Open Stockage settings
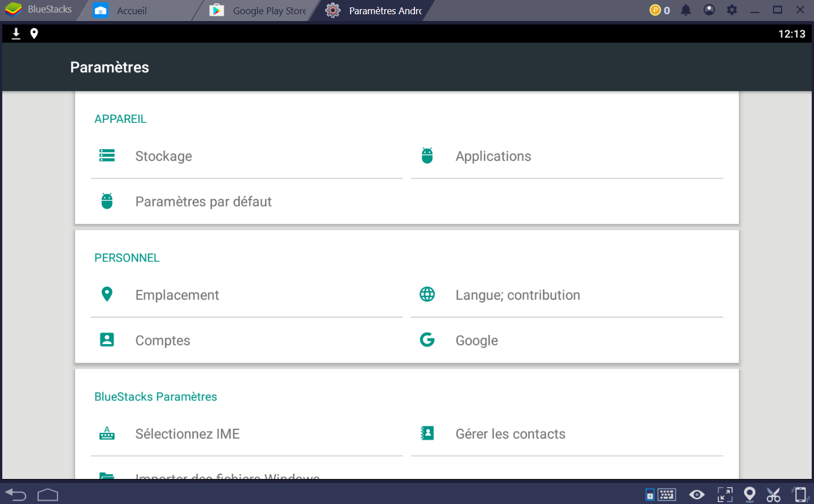The width and height of the screenshot is (814, 504). (x=247, y=156)
